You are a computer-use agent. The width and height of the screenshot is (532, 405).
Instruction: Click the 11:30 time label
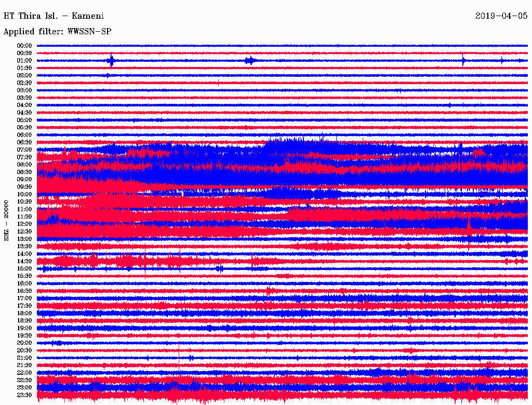click(24, 217)
